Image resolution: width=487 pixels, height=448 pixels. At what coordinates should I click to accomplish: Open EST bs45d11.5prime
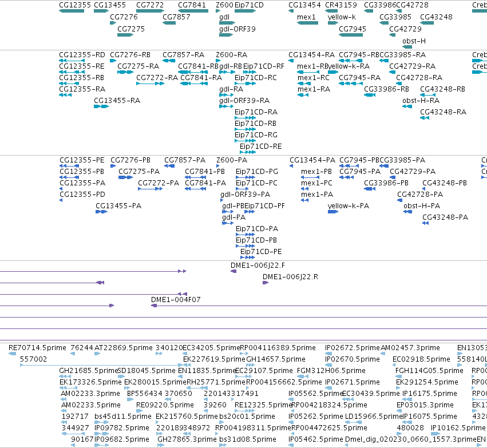pyautogui.click(x=123, y=417)
